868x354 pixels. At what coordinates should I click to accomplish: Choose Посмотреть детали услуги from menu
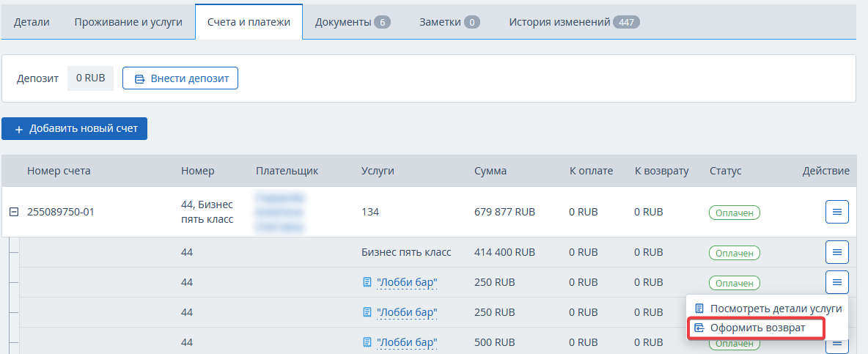point(768,308)
